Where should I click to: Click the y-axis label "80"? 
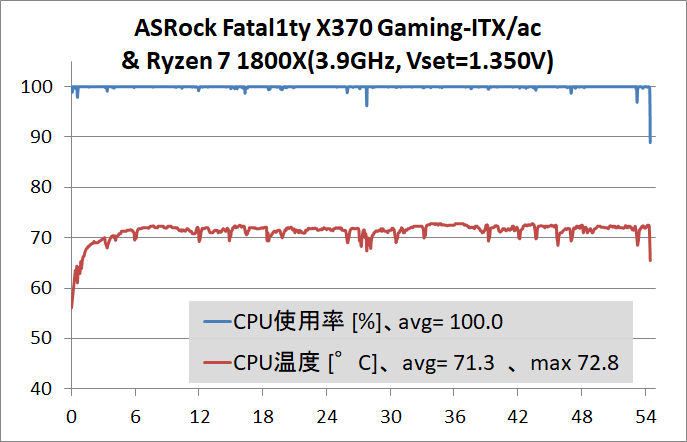41,187
